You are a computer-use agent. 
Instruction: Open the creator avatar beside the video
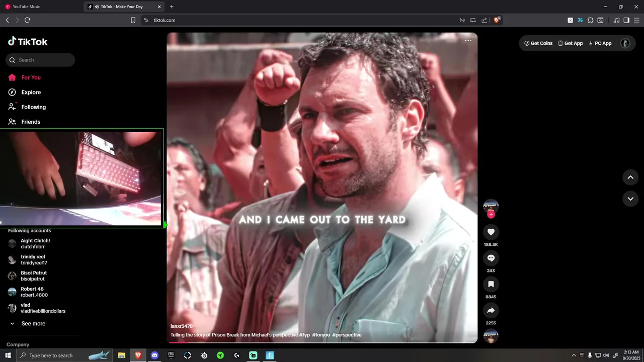[x=491, y=207]
